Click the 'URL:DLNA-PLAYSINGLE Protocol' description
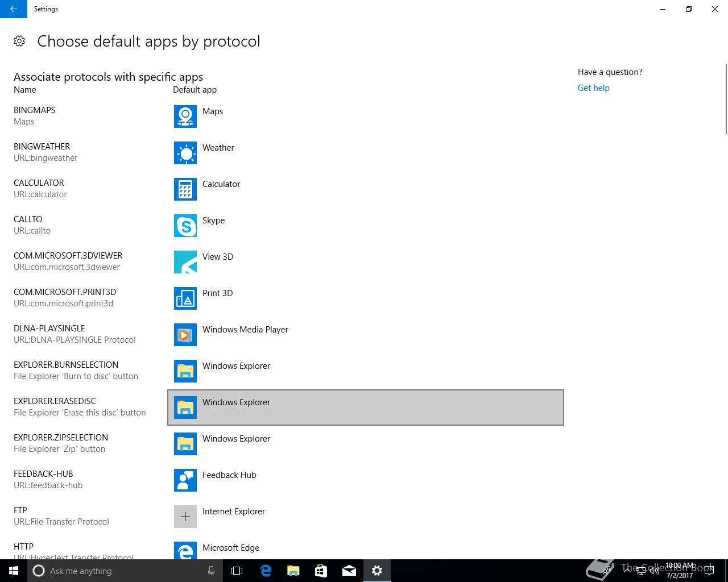Image resolution: width=728 pixels, height=582 pixels. (x=75, y=340)
